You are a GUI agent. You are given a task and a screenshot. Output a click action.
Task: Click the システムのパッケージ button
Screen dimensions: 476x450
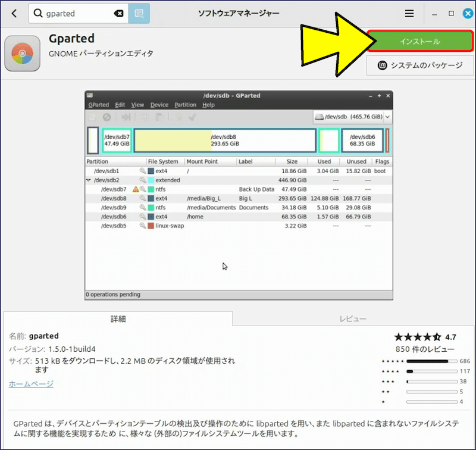coord(421,65)
